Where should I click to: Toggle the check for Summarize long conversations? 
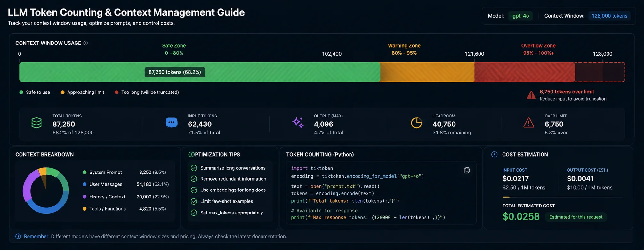point(194,168)
